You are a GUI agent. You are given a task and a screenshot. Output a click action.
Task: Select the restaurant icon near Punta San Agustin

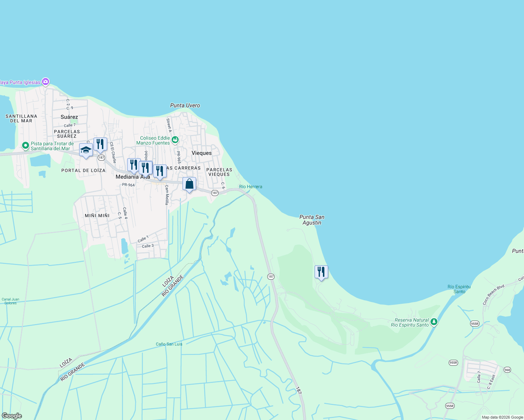[x=321, y=271]
